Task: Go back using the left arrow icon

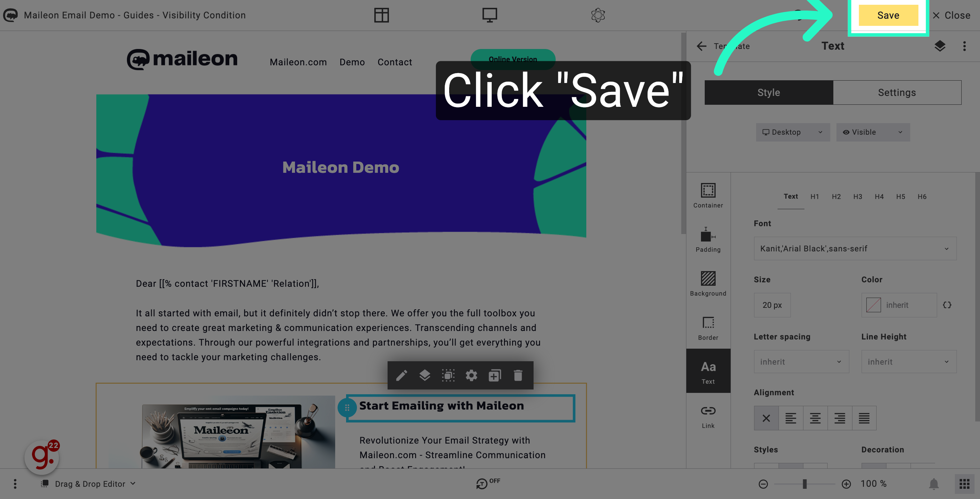Action: tap(701, 46)
